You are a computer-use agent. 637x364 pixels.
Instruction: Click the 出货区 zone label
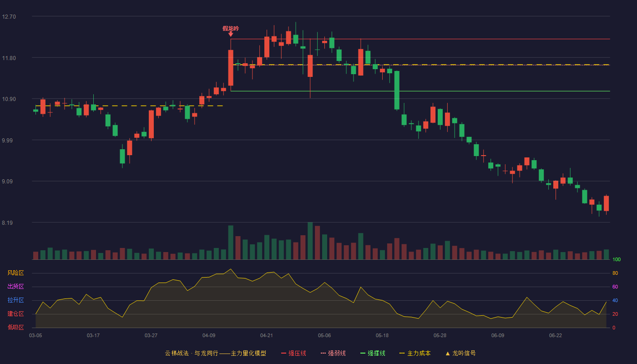click(15, 287)
